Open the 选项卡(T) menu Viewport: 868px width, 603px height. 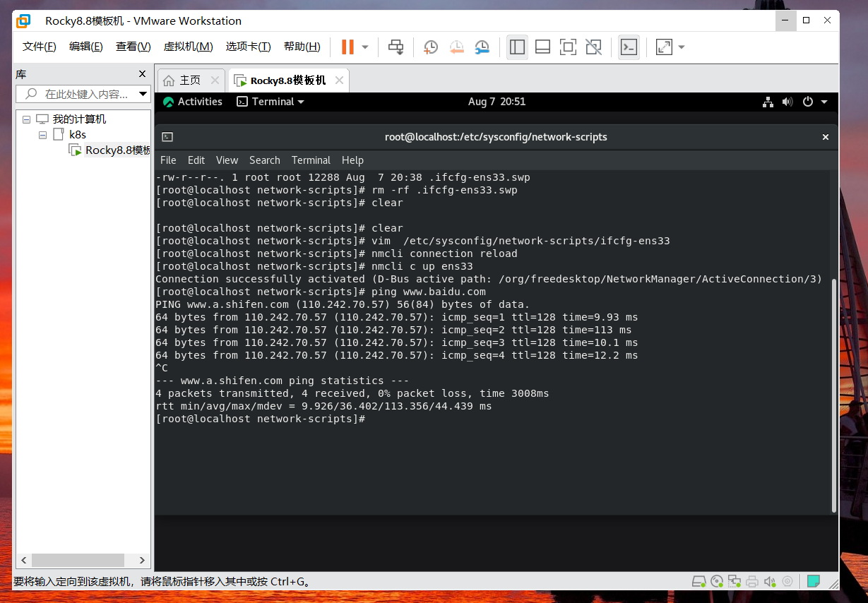[x=249, y=47]
